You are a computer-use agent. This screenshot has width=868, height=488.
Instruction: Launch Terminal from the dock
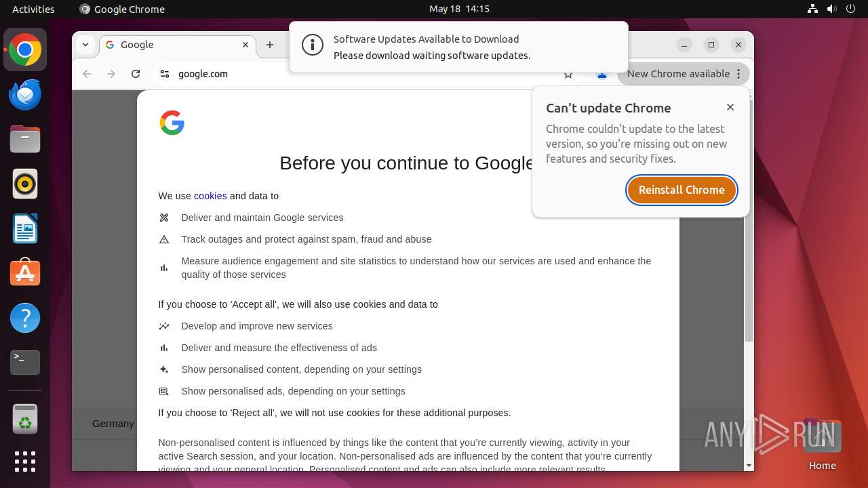point(25,363)
